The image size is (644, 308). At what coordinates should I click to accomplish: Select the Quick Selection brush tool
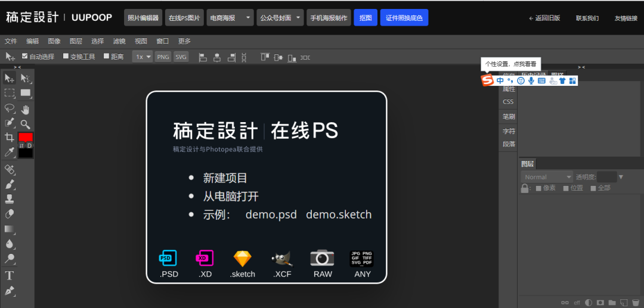10,123
